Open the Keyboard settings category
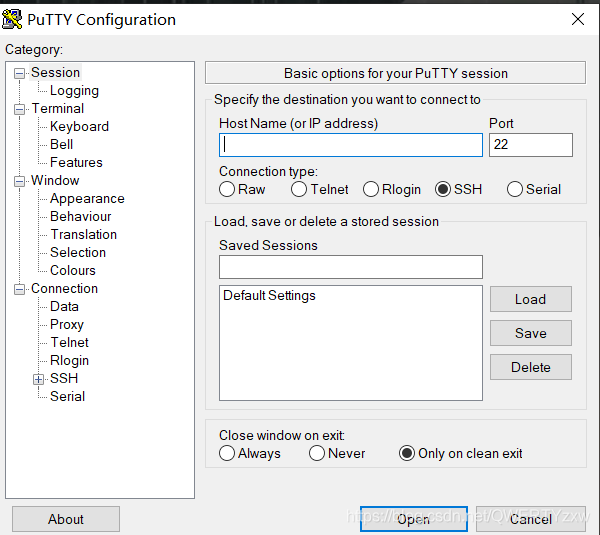Image resolution: width=600 pixels, height=535 pixels. tap(79, 126)
